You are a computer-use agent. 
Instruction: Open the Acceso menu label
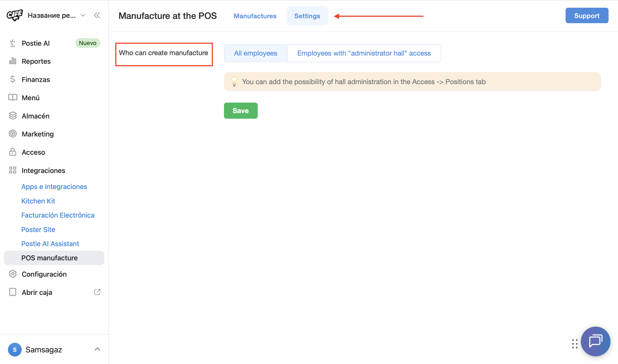point(33,152)
